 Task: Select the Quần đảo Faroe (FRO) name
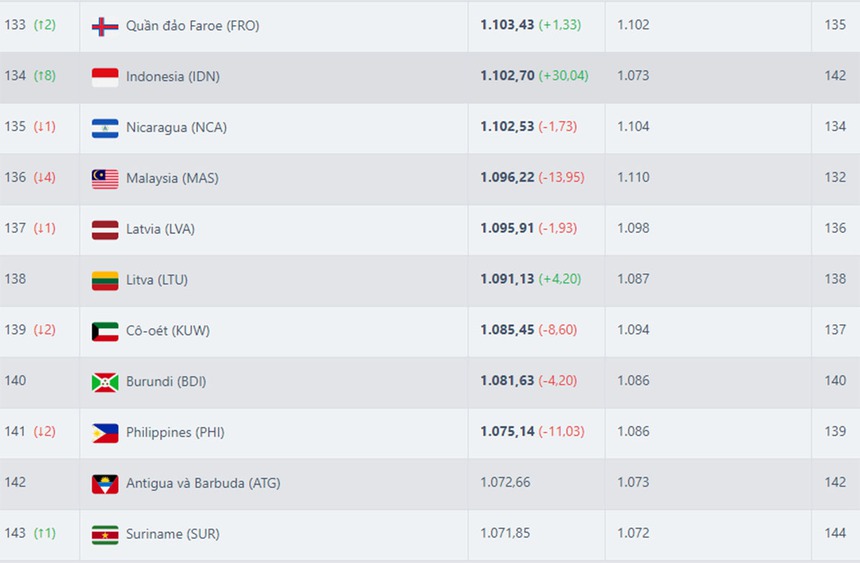click(x=192, y=26)
